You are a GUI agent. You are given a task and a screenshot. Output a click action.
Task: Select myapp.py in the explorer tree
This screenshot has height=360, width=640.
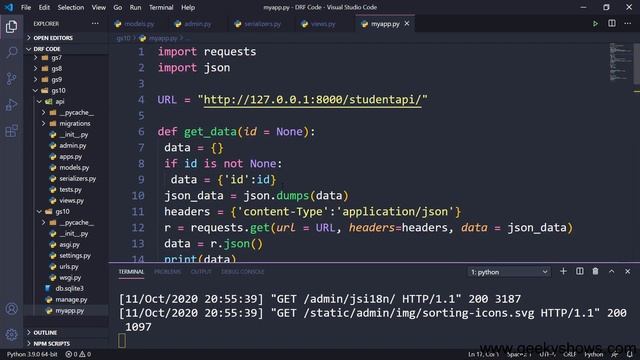click(70, 311)
